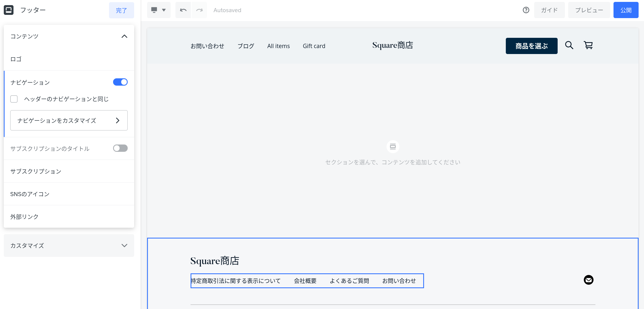This screenshot has height=309, width=644.
Task: Open the help question mark icon
Action: tap(526, 10)
